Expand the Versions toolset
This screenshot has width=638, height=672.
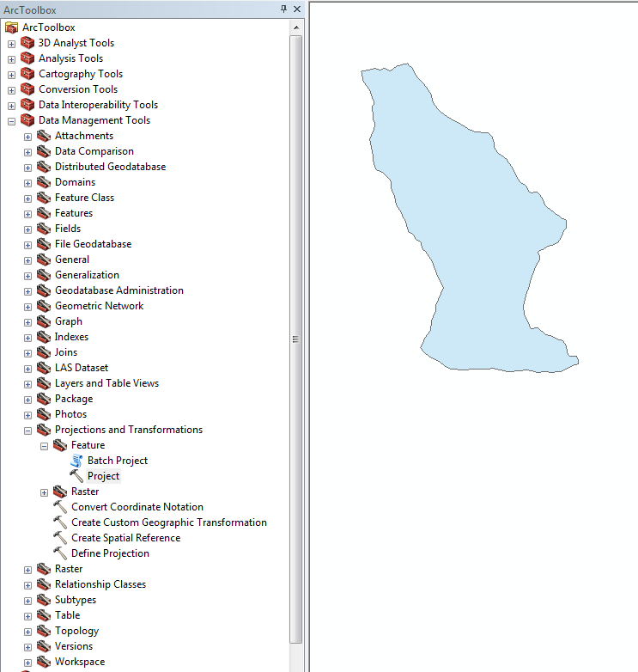pyautogui.click(x=27, y=647)
